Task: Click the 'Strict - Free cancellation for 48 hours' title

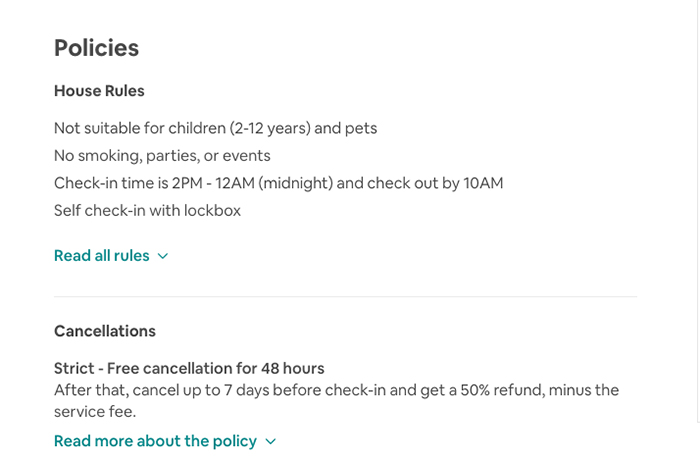Action: (189, 369)
